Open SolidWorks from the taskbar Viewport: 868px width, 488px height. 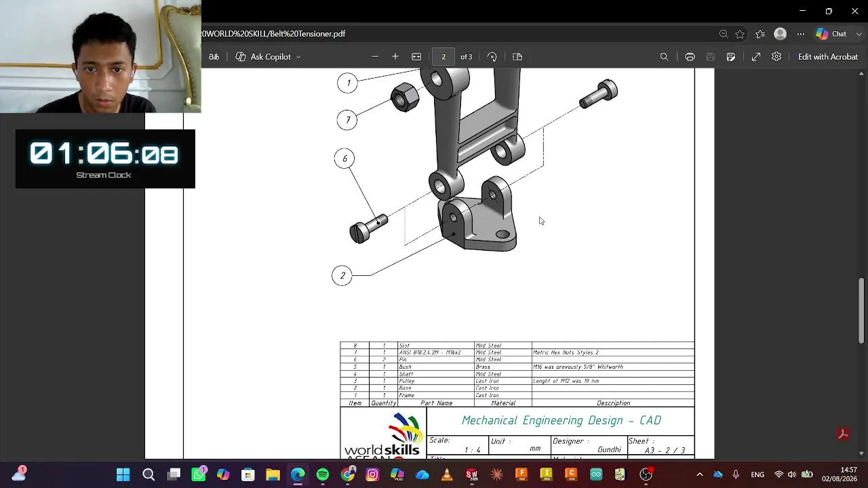(472, 474)
